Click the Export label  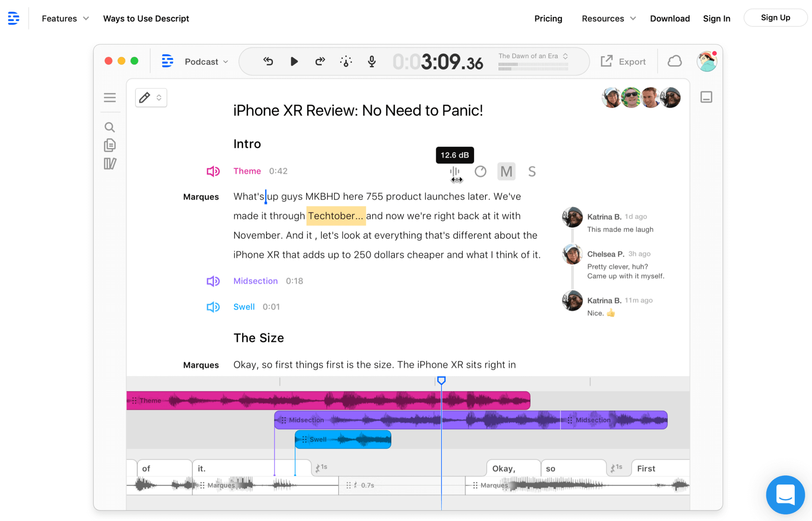coord(632,62)
